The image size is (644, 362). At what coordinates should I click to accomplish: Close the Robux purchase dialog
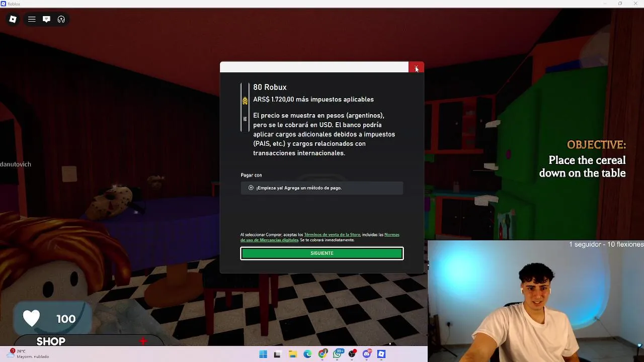tap(416, 67)
